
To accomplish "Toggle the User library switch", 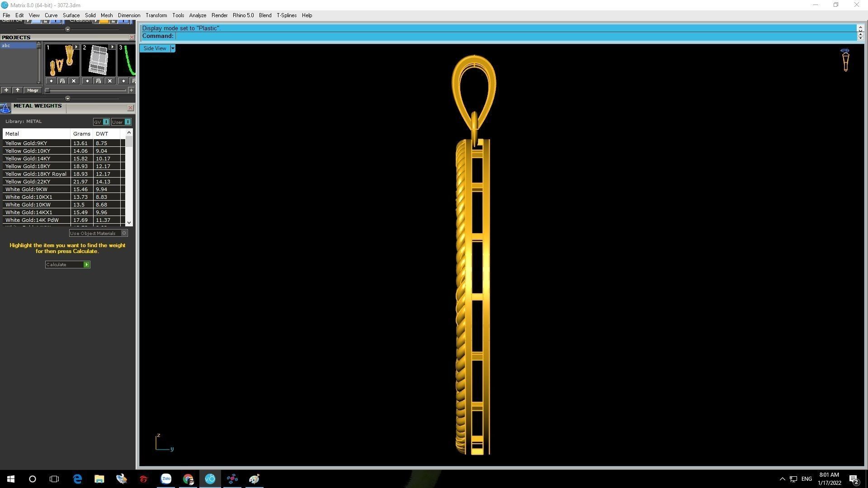I will pyautogui.click(x=127, y=122).
